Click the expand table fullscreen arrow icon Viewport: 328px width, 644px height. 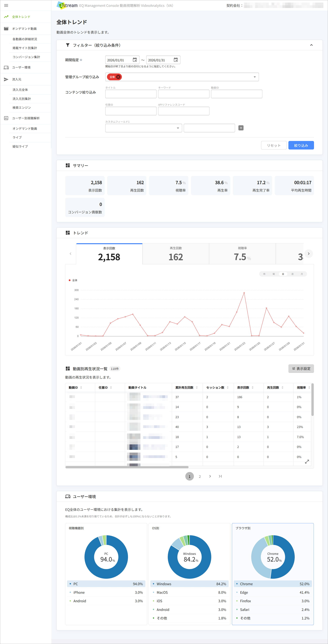tap(307, 461)
